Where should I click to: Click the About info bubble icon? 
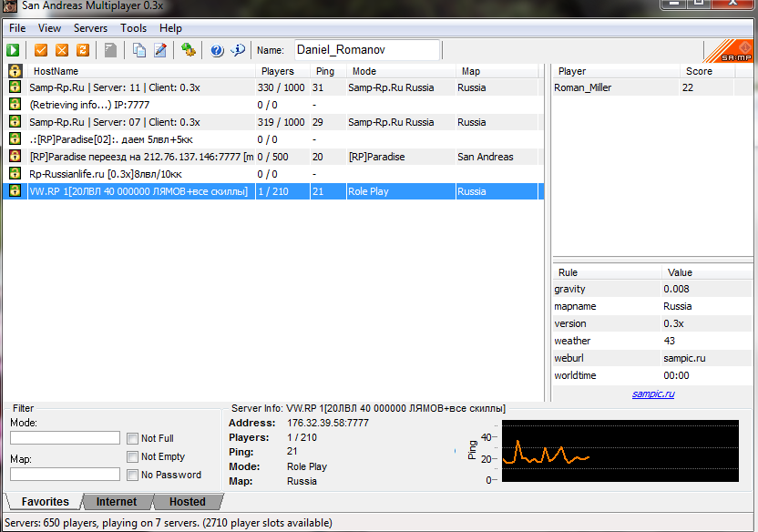pos(238,50)
